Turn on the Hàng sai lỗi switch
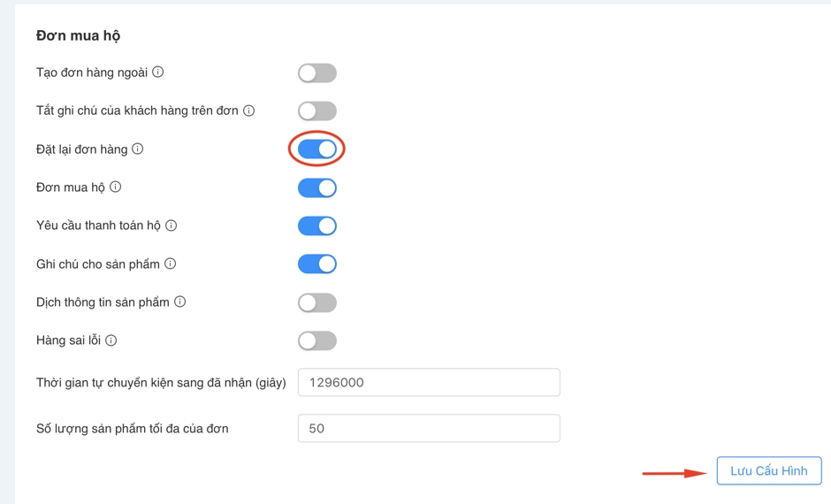Viewport: 831px width, 504px height. (x=317, y=340)
